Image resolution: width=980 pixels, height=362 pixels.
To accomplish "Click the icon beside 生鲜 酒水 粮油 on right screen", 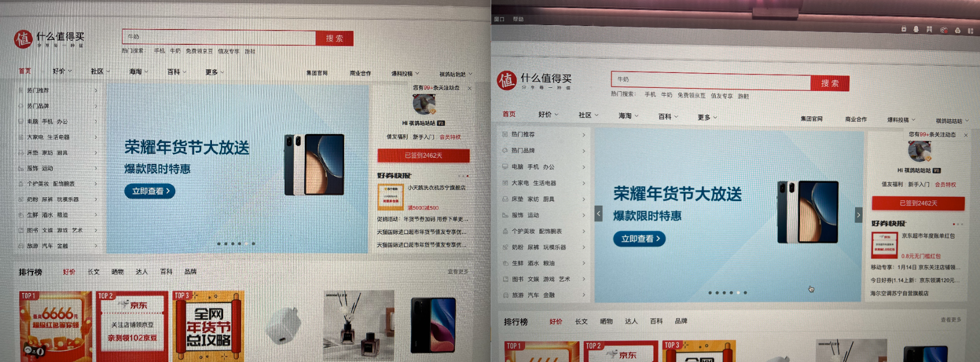I will tap(505, 263).
